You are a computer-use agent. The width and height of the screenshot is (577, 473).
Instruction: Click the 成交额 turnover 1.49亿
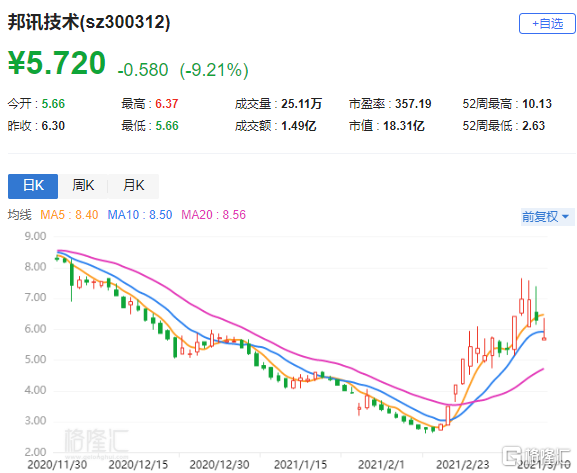tap(299, 126)
